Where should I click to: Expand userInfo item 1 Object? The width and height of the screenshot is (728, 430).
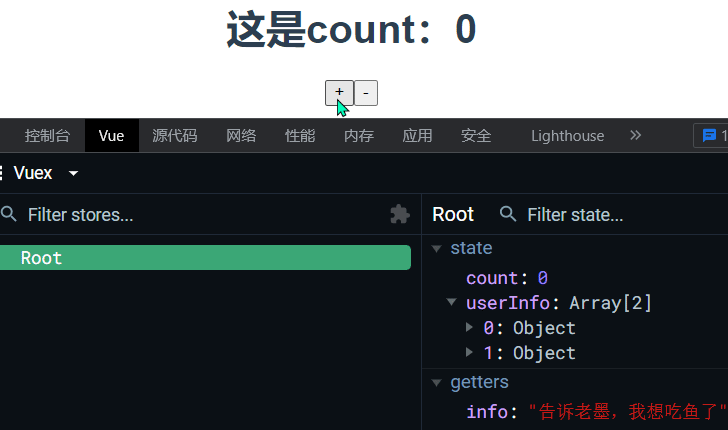point(469,352)
